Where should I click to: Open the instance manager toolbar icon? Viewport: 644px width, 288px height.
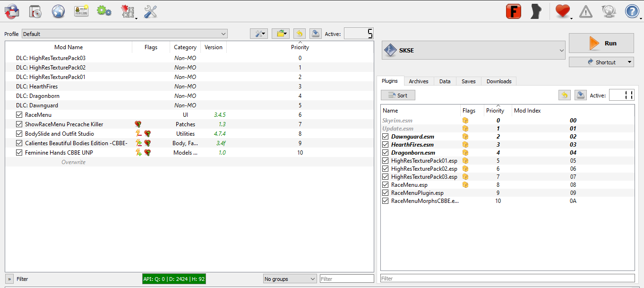pyautogui.click(x=11, y=11)
